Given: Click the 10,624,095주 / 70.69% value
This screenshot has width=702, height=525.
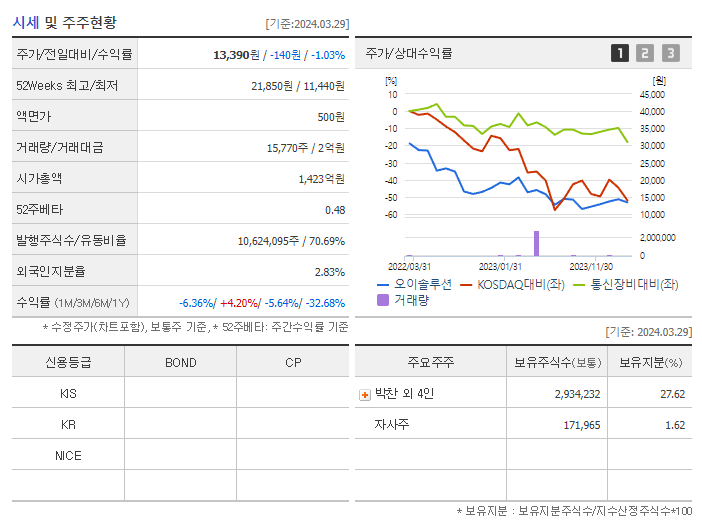Looking at the screenshot, I should [291, 241].
